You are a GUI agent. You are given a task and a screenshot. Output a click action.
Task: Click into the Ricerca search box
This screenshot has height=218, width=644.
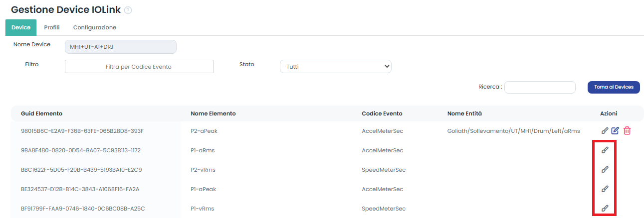[x=540, y=87]
